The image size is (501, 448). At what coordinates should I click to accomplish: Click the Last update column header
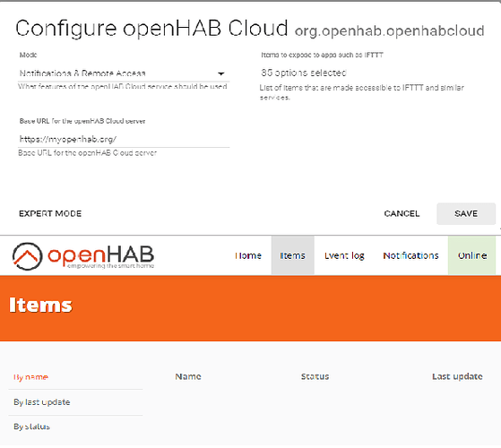tap(458, 376)
